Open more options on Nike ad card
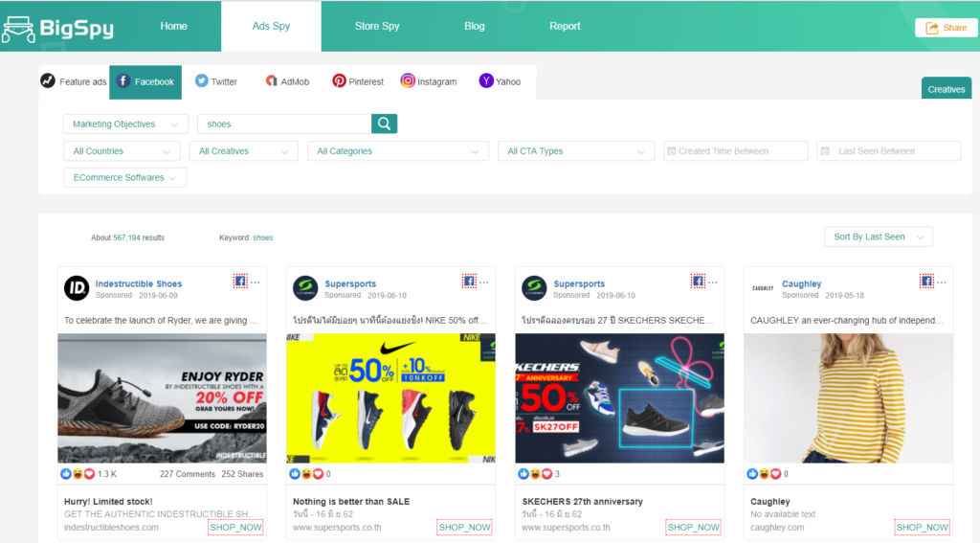This screenshot has width=980, height=543. tap(483, 283)
